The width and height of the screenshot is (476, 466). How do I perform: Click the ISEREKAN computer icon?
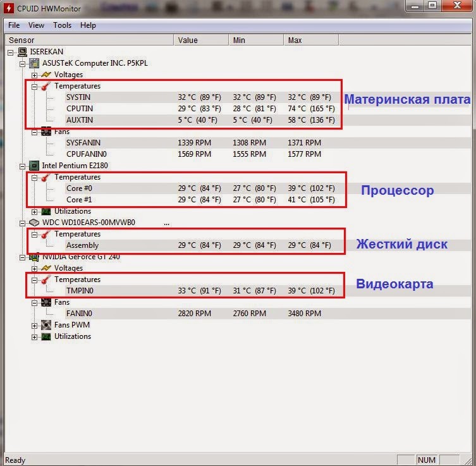coord(22,52)
